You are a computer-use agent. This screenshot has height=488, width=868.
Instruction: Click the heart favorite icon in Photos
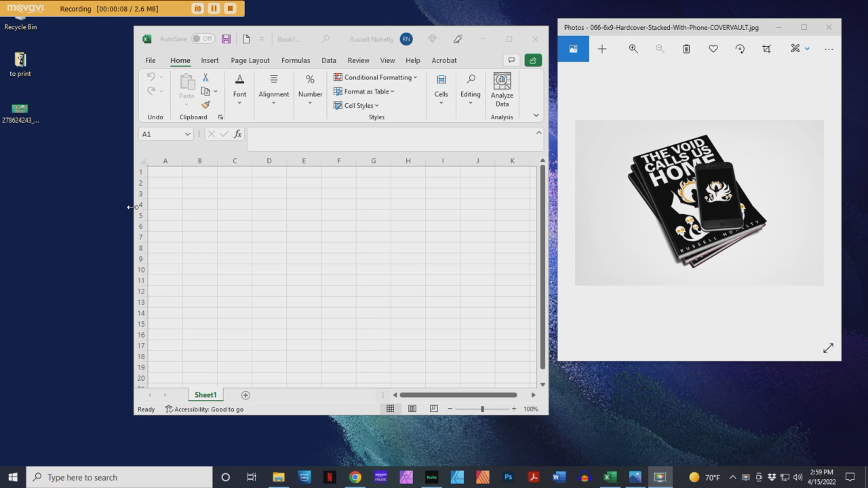[x=713, y=49]
